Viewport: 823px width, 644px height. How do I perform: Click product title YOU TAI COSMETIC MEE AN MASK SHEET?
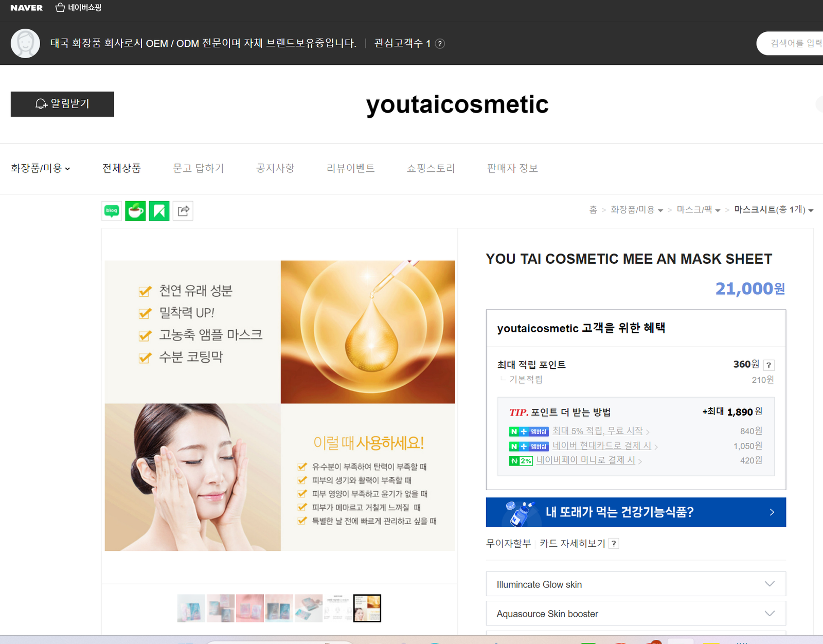[629, 259]
